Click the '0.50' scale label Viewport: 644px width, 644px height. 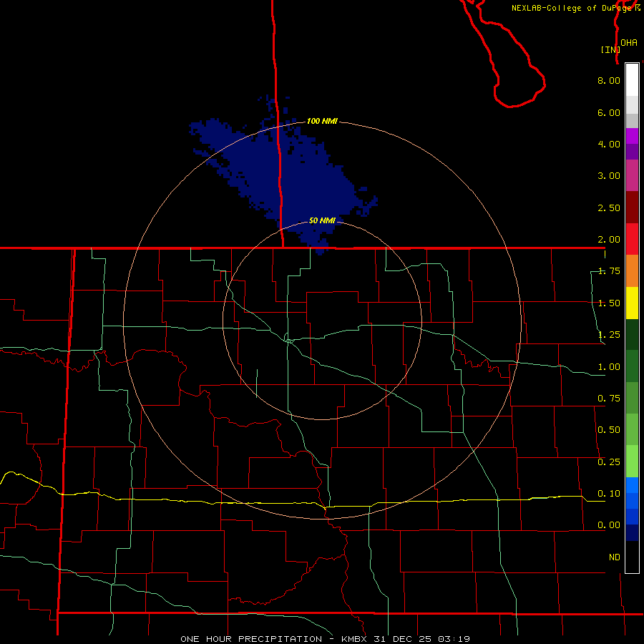point(609,430)
